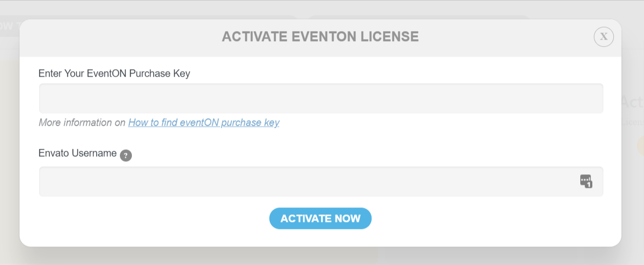Click the faded yellow circle at the right edge

640,145
